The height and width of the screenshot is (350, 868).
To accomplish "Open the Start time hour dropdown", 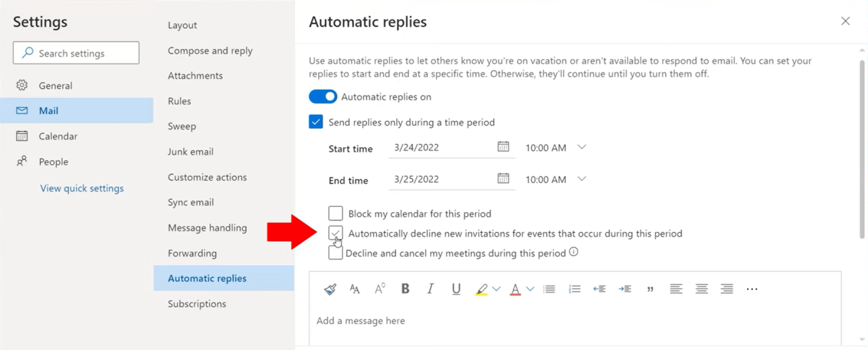I will click(x=581, y=147).
